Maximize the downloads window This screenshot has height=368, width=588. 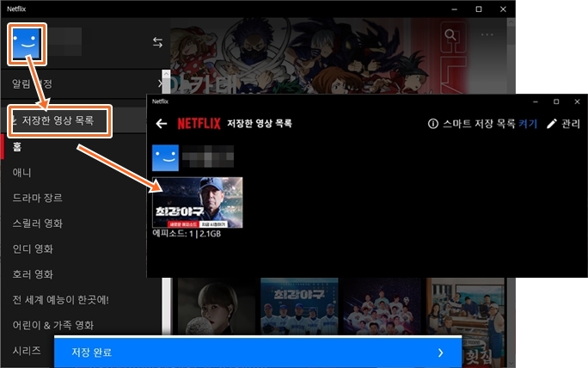pyautogui.click(x=556, y=101)
